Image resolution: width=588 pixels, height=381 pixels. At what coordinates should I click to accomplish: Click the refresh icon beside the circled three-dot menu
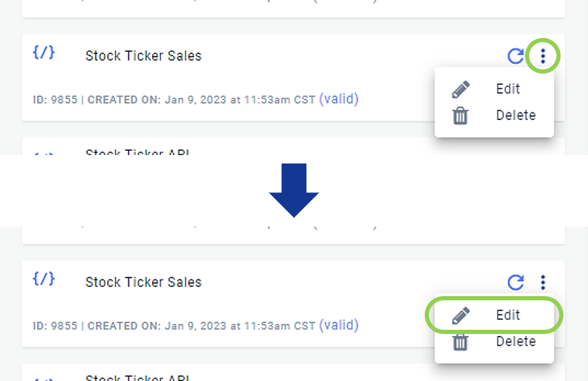click(x=515, y=56)
